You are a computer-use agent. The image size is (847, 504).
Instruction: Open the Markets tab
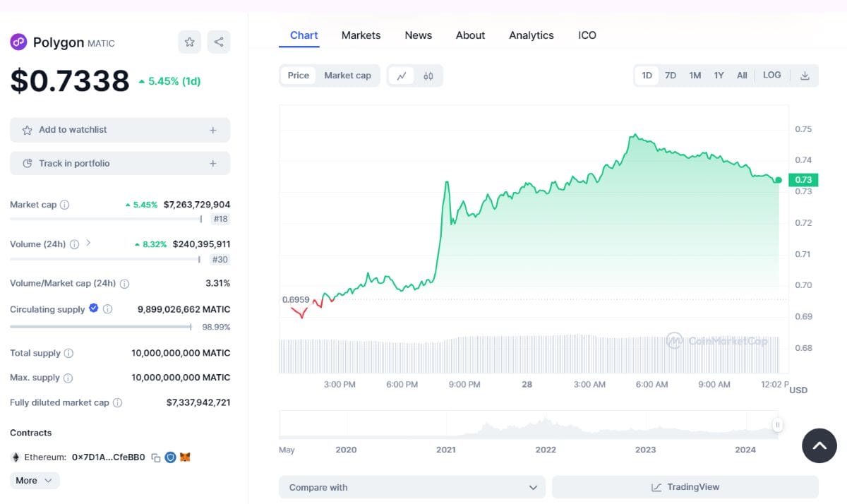point(361,35)
